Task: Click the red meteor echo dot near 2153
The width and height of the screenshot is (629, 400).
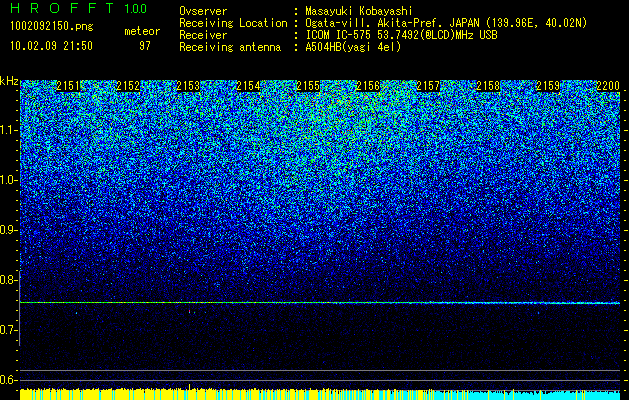Action: pyautogui.click(x=189, y=311)
